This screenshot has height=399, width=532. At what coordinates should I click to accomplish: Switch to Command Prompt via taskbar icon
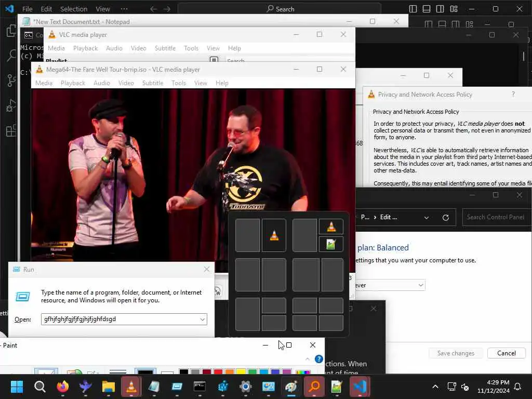point(199,387)
